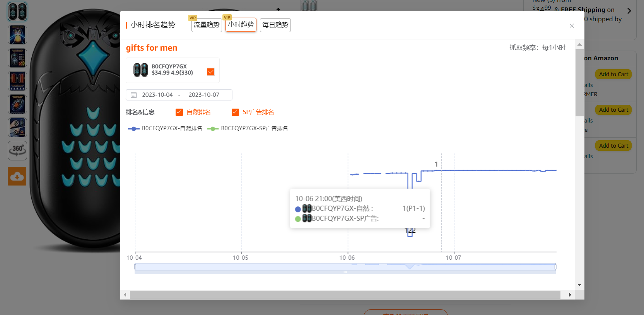644x315 pixels.
Task: Click the dialog vertical scrollbar thumb
Action: pyautogui.click(x=579, y=83)
